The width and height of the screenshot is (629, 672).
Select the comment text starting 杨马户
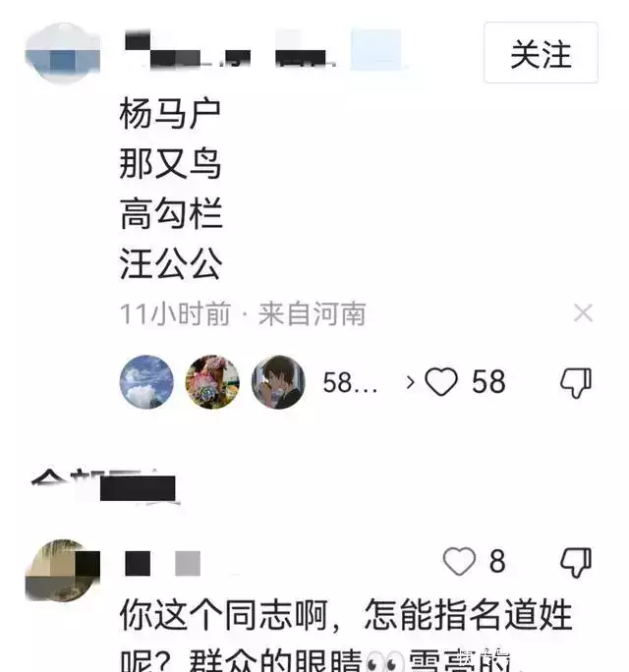[x=171, y=189]
